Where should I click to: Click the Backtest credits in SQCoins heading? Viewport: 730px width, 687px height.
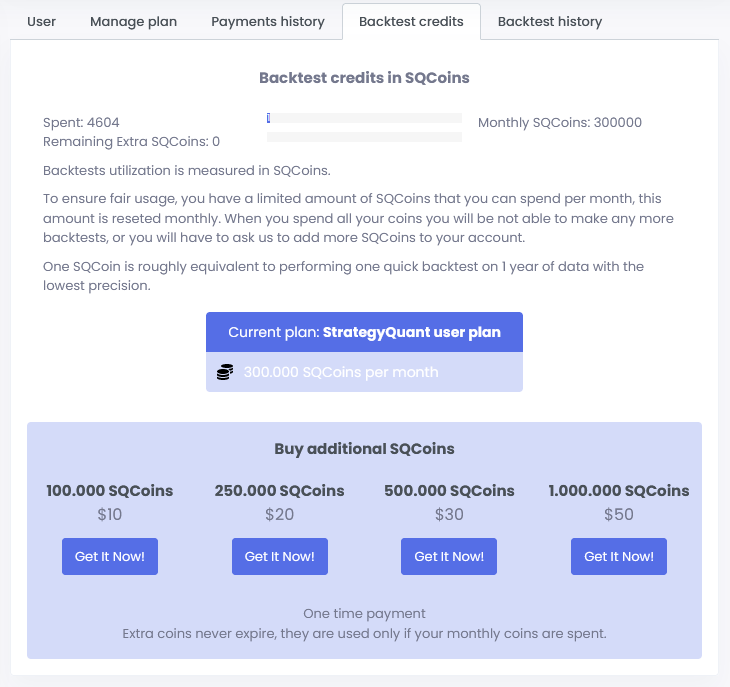click(364, 78)
